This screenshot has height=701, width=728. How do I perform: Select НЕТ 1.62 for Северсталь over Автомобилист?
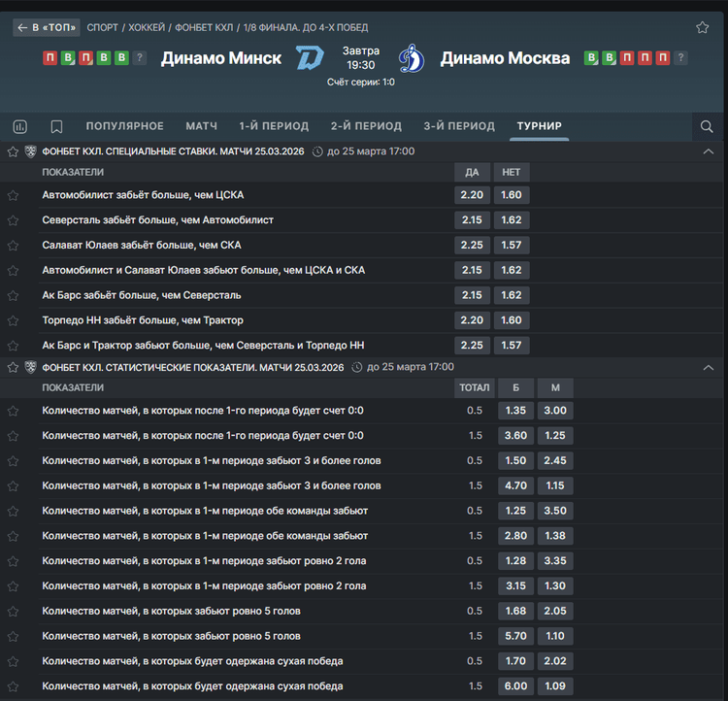pos(511,220)
